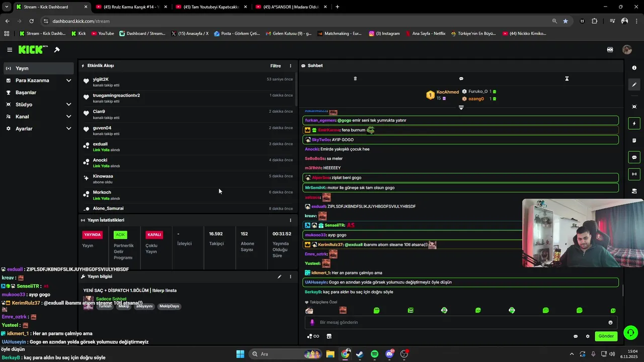This screenshot has height=362, width=644.
Task: Click the broadcast signal icon in the right sidebar
Action: coord(634,174)
